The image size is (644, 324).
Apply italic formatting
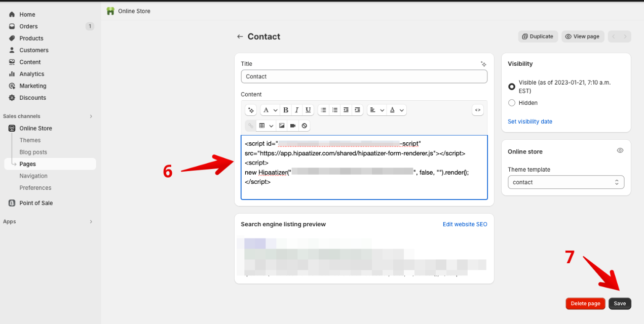click(x=297, y=110)
